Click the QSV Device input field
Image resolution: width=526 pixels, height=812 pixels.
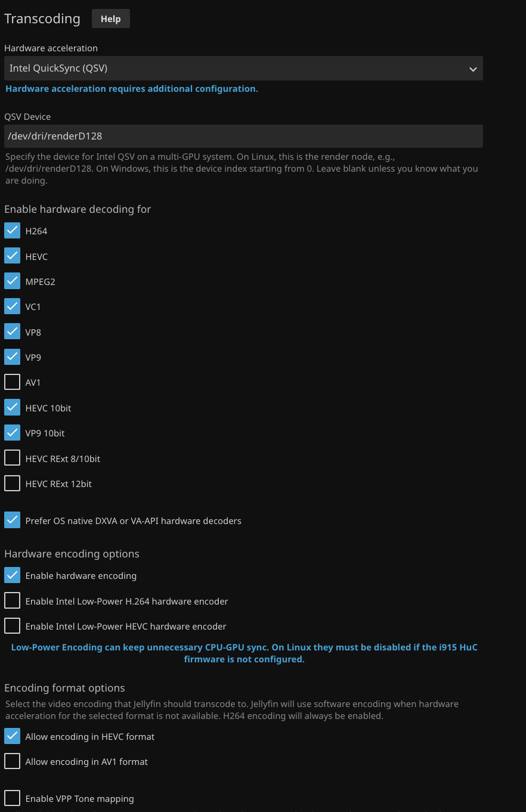[x=243, y=136]
